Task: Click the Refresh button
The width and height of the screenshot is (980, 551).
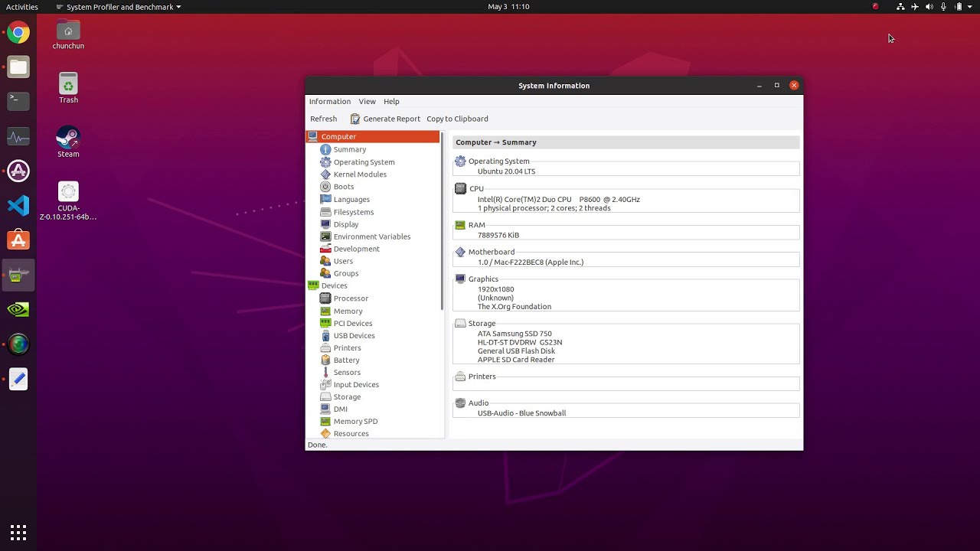Action: pyautogui.click(x=323, y=119)
